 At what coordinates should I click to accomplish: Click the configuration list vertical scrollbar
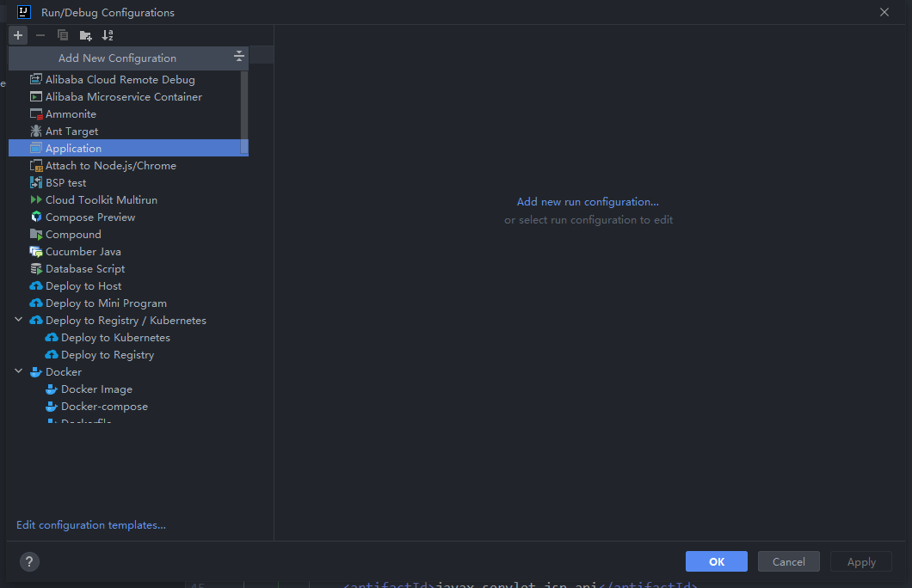point(244,113)
